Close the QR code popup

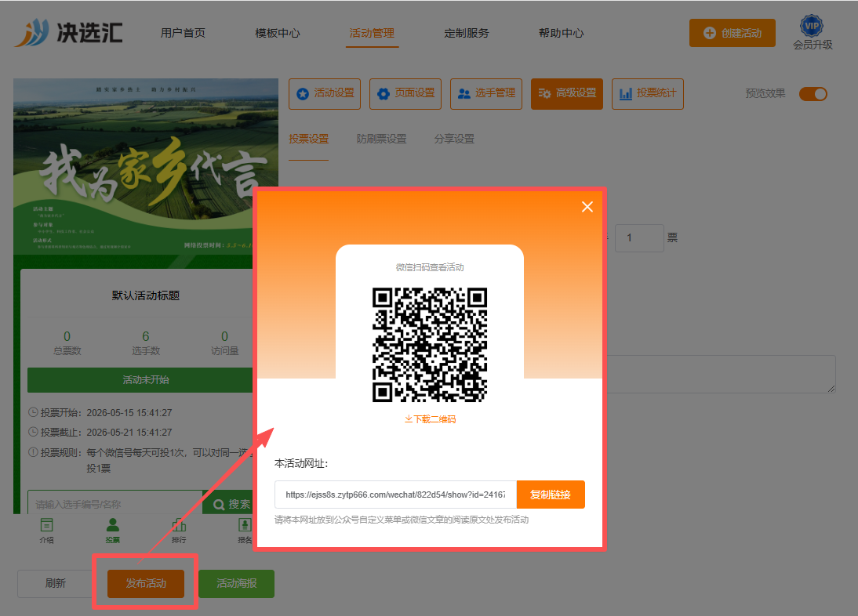[587, 207]
